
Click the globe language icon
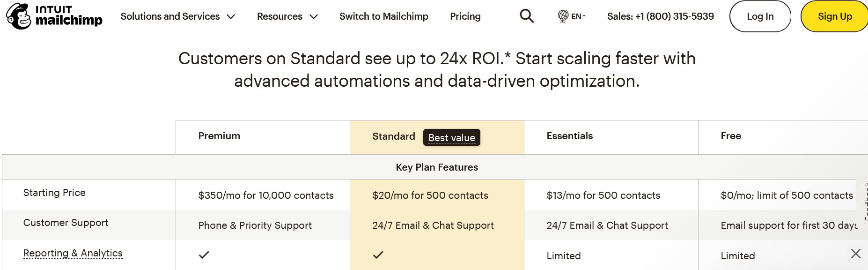(563, 16)
